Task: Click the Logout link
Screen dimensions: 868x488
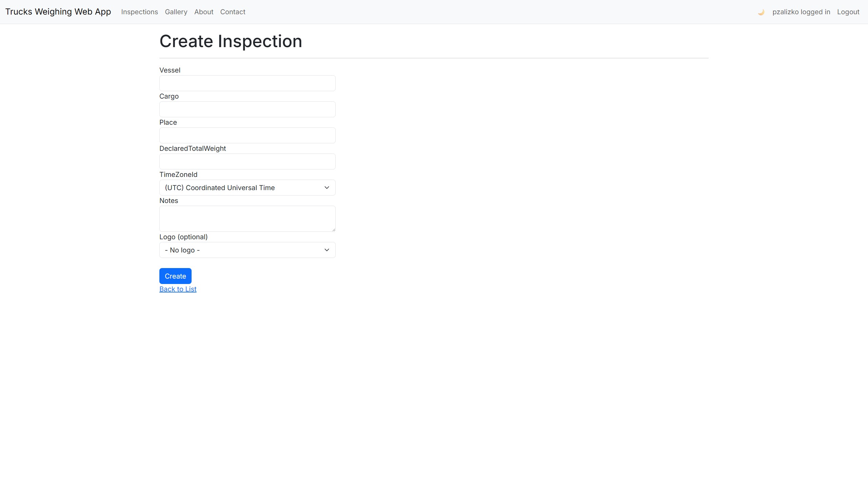Action: (848, 12)
